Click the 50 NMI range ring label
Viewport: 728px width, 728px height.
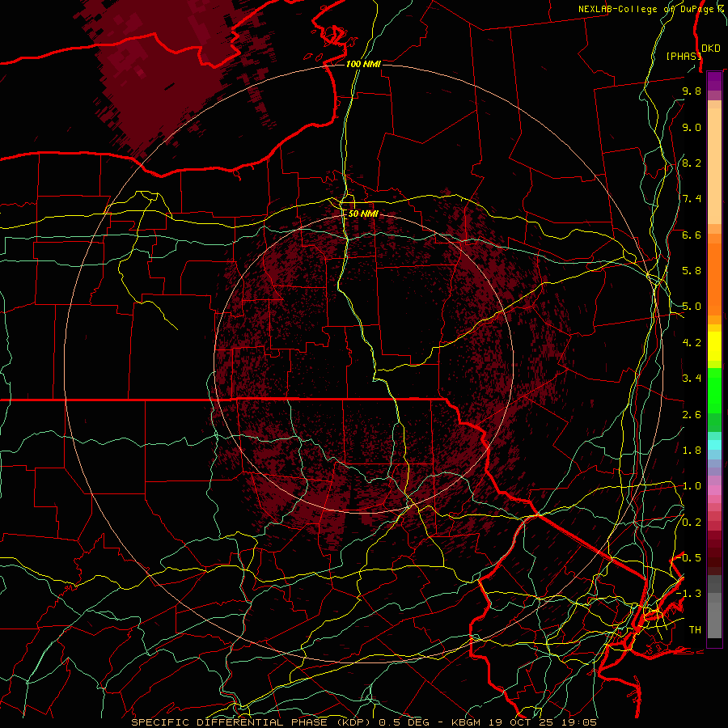click(x=363, y=214)
